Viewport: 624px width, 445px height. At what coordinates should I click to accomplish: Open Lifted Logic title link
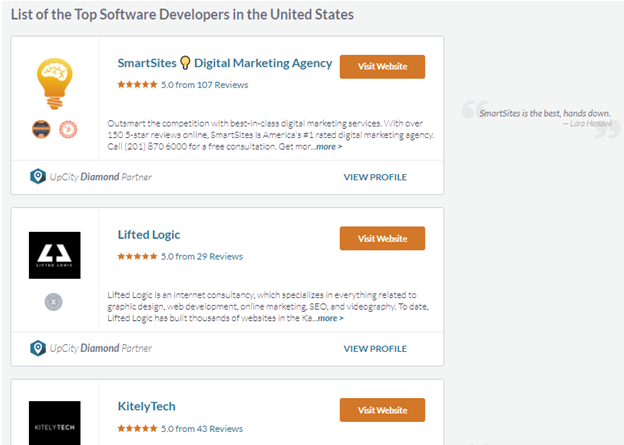click(149, 234)
